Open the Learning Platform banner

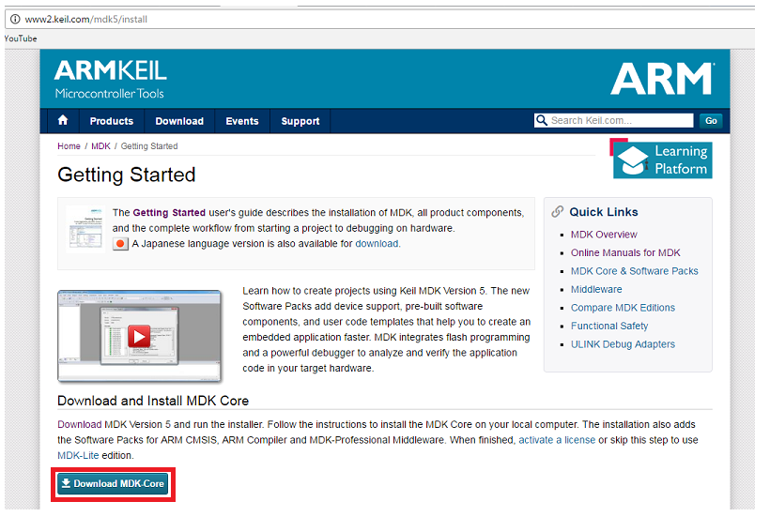(662, 160)
